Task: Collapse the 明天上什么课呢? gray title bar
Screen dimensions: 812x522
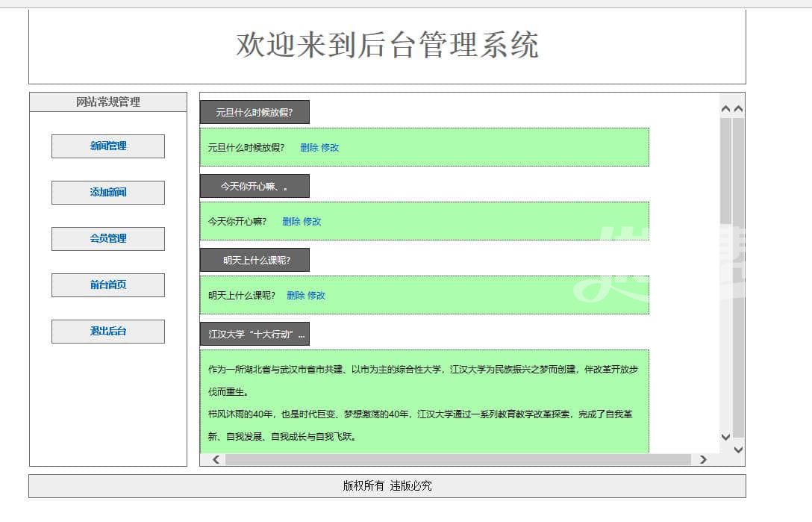Action: (x=254, y=261)
